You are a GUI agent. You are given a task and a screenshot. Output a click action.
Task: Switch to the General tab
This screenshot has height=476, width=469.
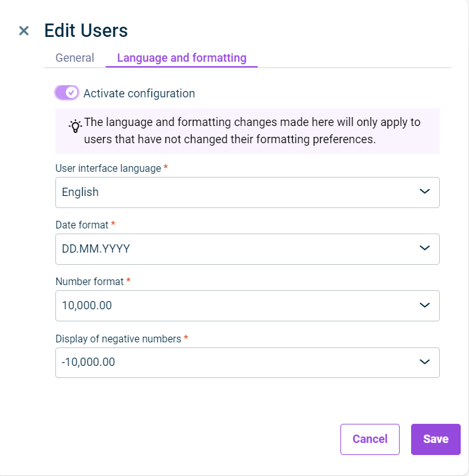click(74, 58)
